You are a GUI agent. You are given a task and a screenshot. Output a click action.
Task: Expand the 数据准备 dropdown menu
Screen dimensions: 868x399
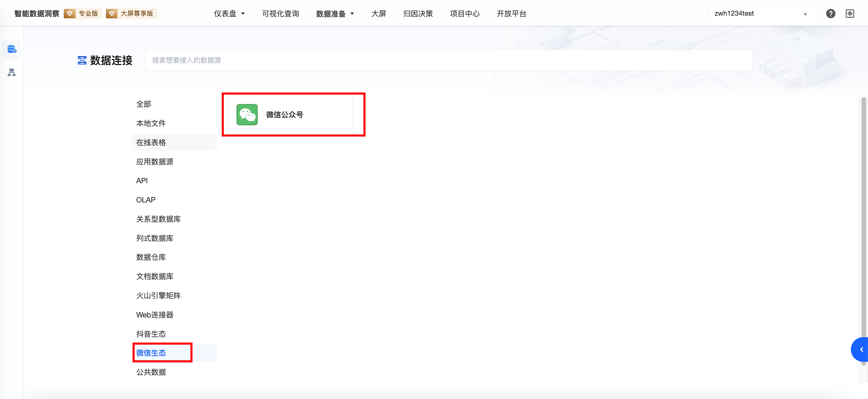click(x=335, y=14)
